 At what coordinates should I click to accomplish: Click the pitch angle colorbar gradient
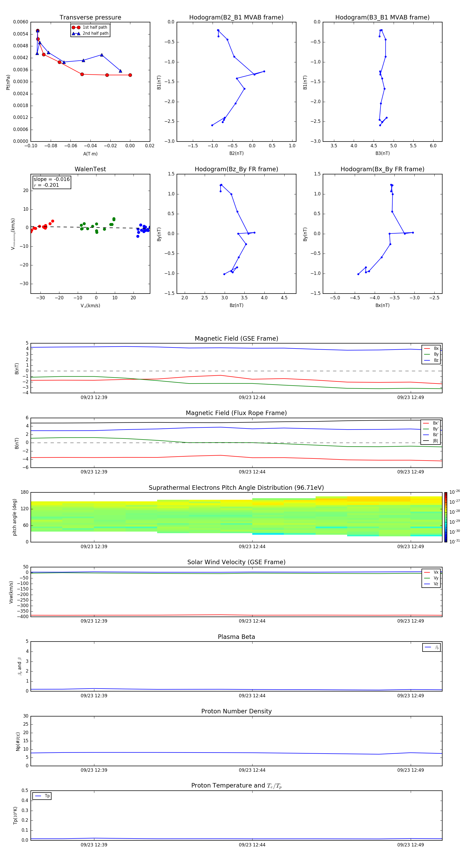pos(446,517)
